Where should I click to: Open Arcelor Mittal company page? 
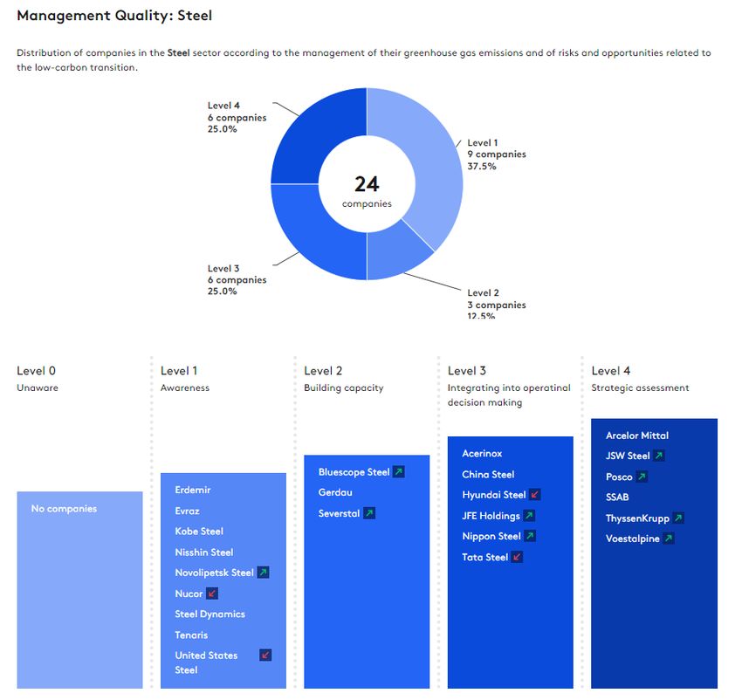[x=637, y=436]
